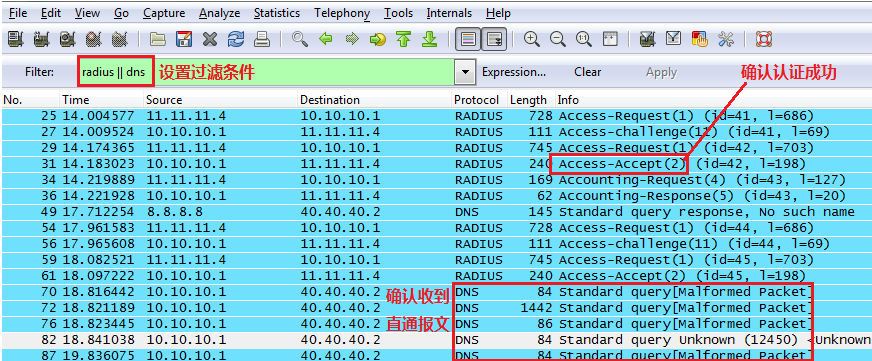
Task: Go back in packet history arrow
Action: [326, 39]
